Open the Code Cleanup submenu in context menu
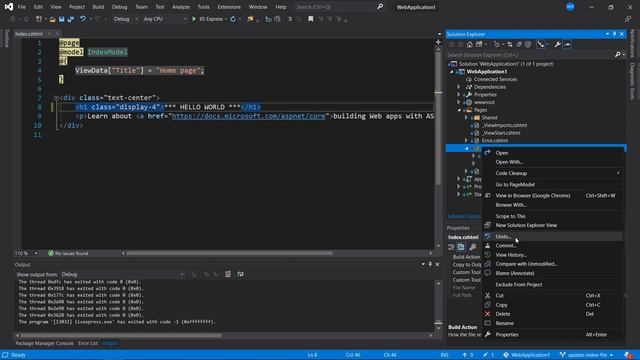The width and height of the screenshot is (640, 360). point(553,173)
